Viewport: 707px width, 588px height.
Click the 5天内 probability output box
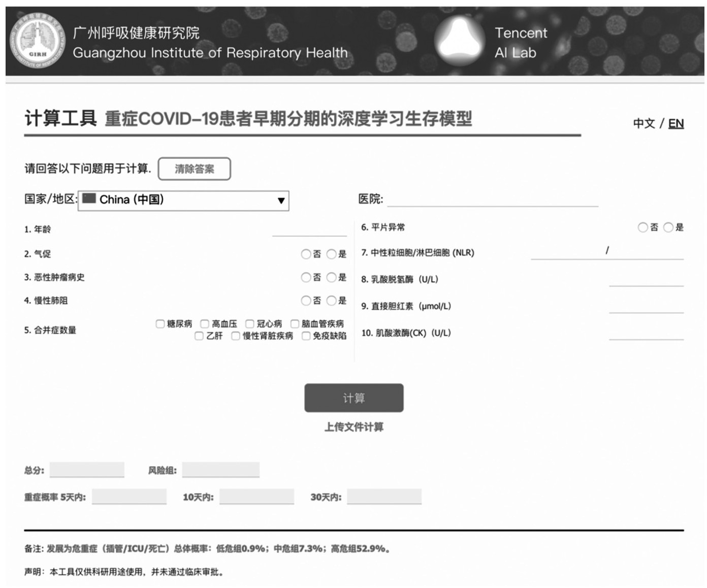129,497
